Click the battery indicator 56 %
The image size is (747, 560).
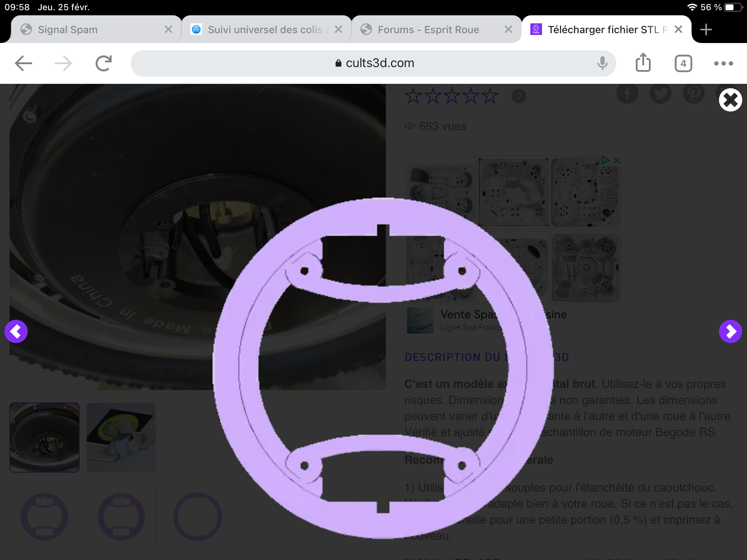pos(721,7)
